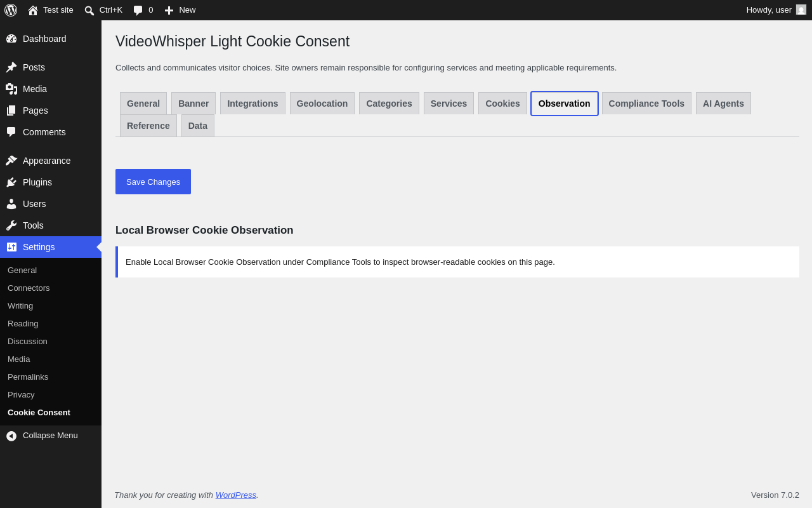Open the Users menu label
This screenshot has width=812, height=508.
(34, 204)
